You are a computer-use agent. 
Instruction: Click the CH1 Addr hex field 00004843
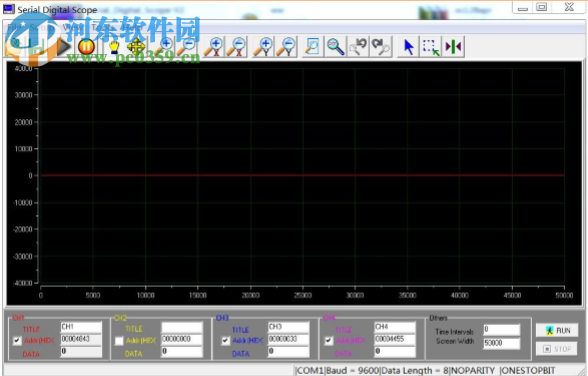point(81,339)
